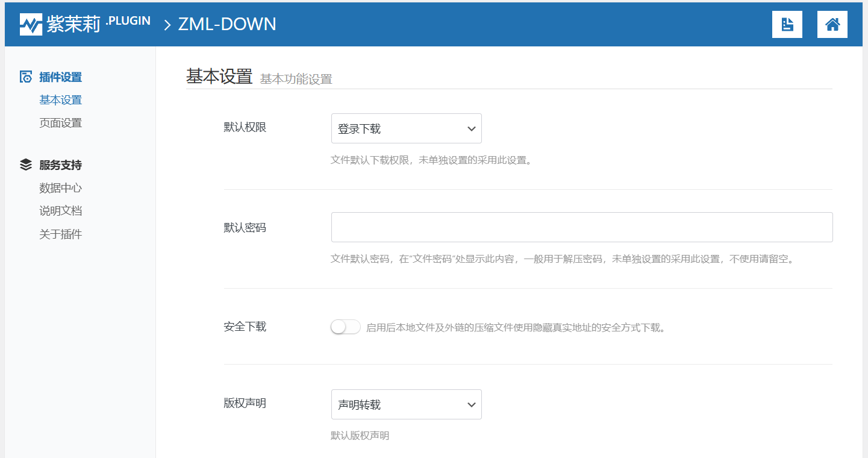
Task: Select 基本设置 in the sidebar
Action: 61,100
